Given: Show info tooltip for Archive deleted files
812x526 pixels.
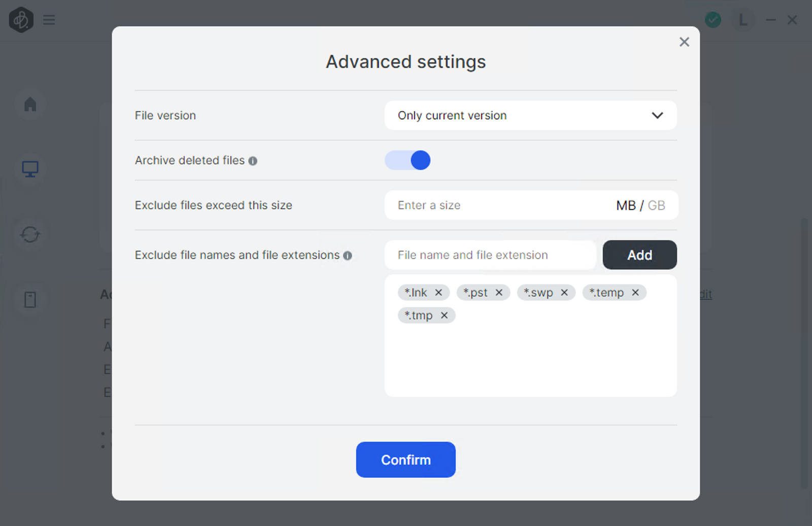Looking at the screenshot, I should point(253,161).
